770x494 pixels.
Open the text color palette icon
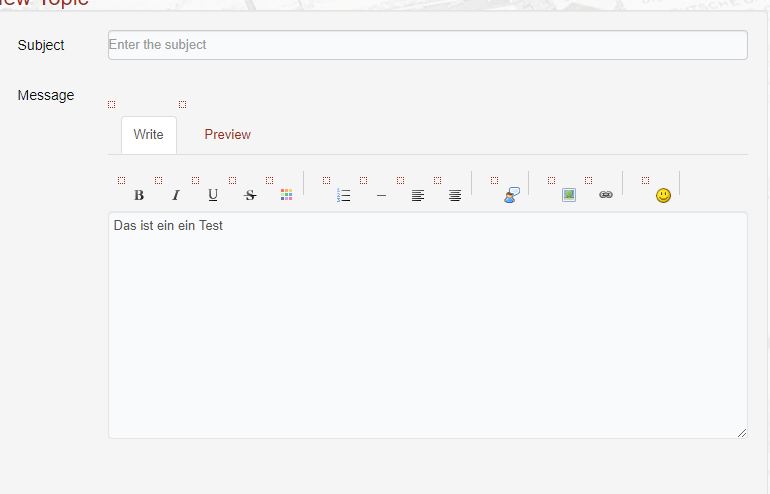point(287,196)
